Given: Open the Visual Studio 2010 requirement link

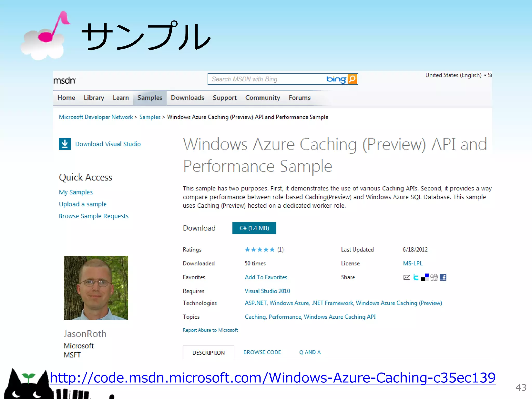Looking at the screenshot, I should click(x=267, y=291).
